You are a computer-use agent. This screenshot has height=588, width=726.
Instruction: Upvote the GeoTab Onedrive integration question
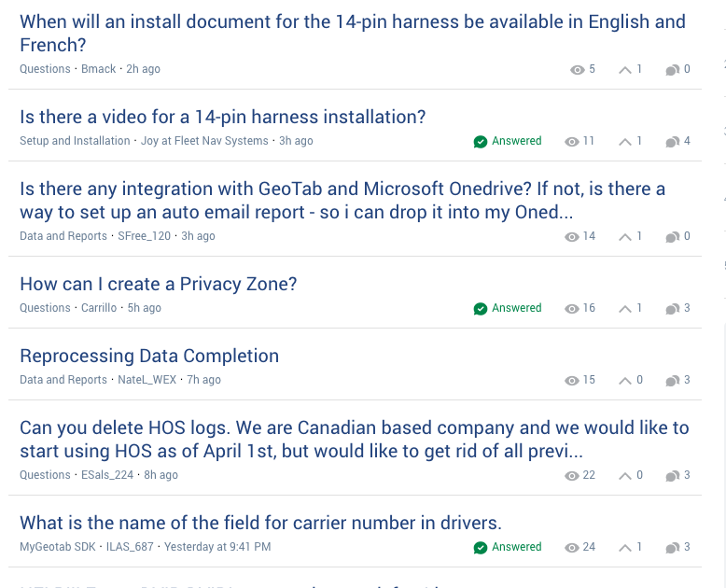click(x=624, y=237)
